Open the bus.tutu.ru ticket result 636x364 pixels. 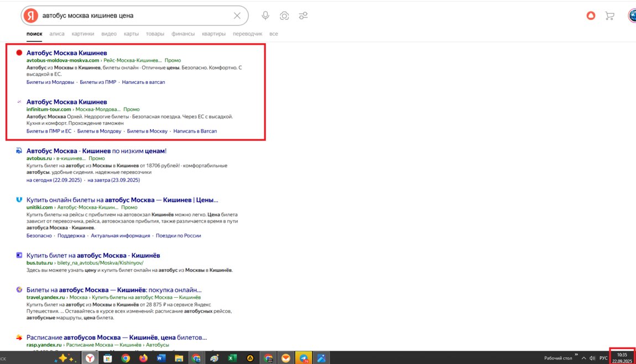93,255
